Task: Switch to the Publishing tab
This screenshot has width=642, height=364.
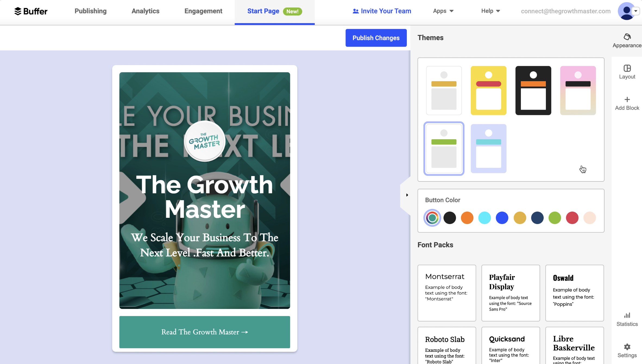Action: (90, 11)
